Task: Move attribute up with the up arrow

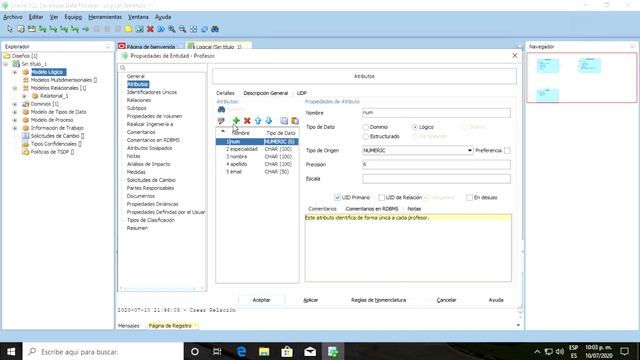Action: tap(258, 120)
